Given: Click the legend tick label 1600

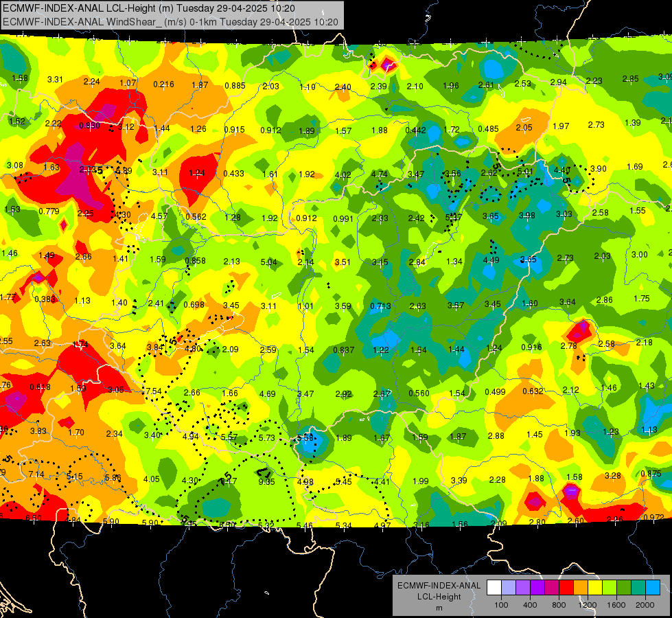Looking at the screenshot, I should (616, 605).
